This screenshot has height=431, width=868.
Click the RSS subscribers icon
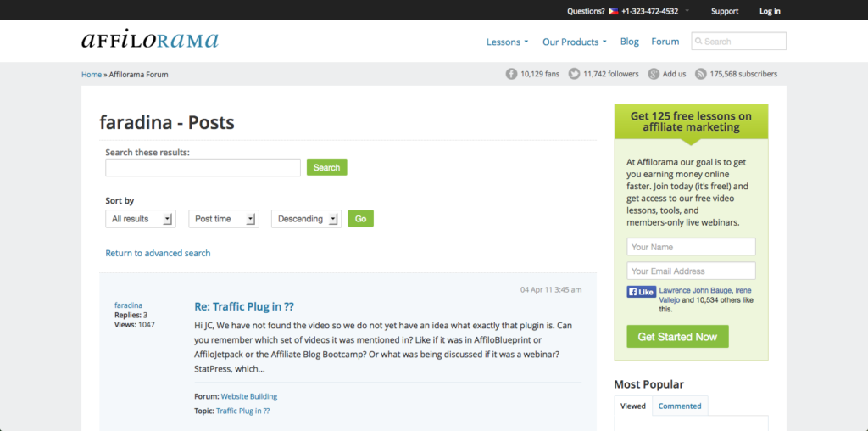pyautogui.click(x=701, y=74)
